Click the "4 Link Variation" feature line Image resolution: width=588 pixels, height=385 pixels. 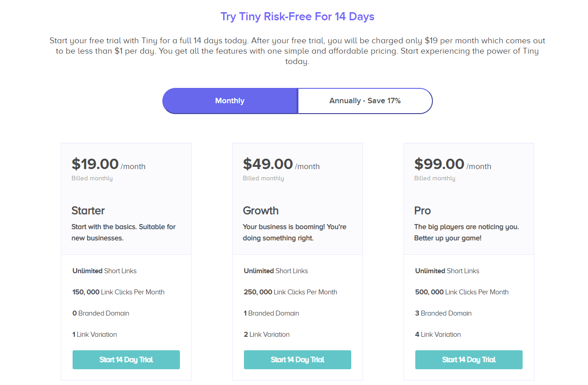tap(438, 335)
